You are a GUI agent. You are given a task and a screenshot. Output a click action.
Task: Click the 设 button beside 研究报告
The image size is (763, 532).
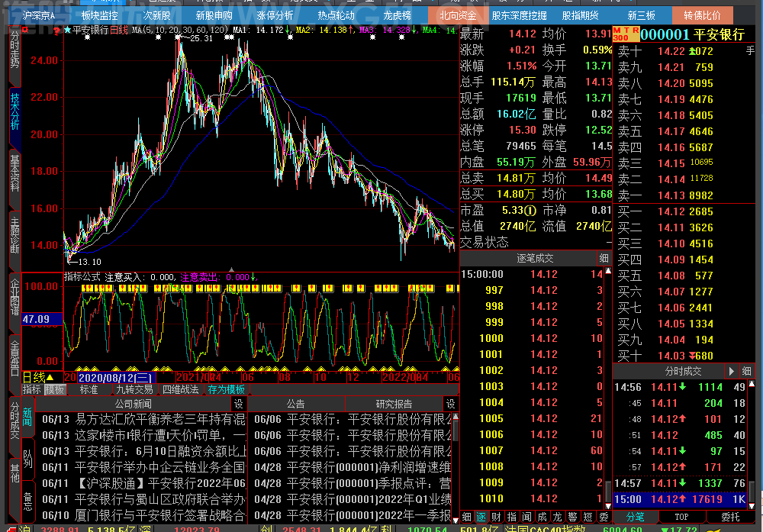click(x=451, y=404)
